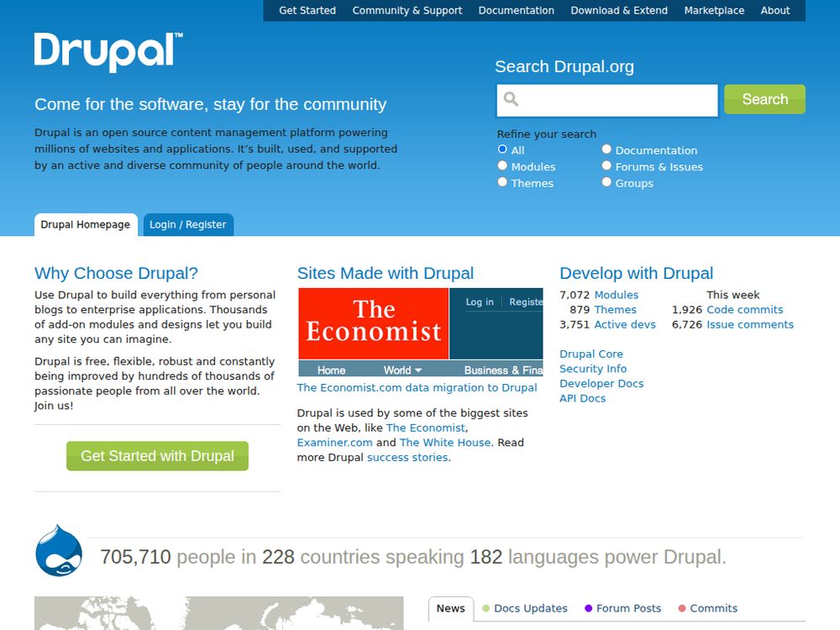Open the success stories link
Screen dimensions: 840x630
tap(407, 458)
